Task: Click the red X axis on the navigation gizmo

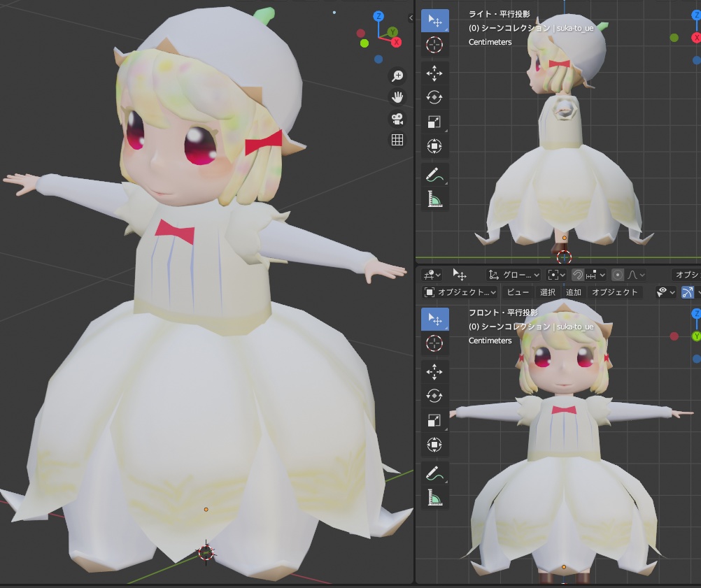Action: pos(397,41)
